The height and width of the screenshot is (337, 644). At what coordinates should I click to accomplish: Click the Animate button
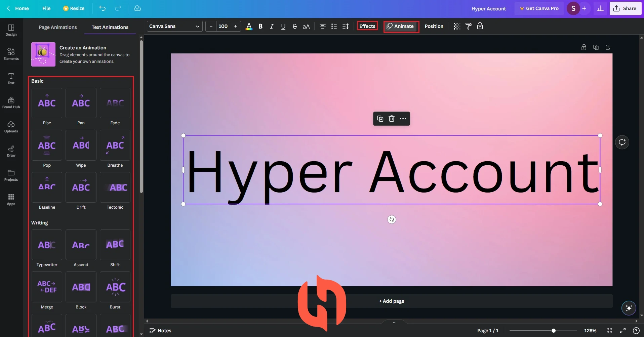(401, 26)
